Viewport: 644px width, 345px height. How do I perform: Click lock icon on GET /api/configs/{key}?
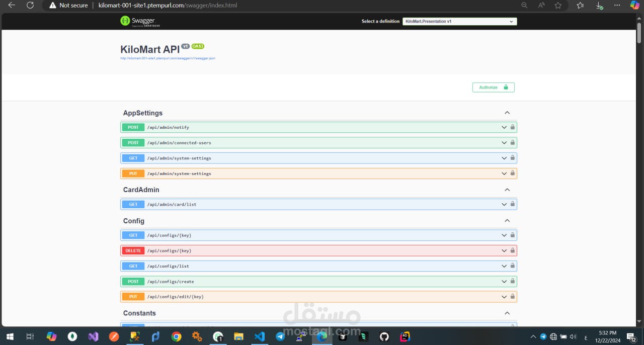pos(512,235)
